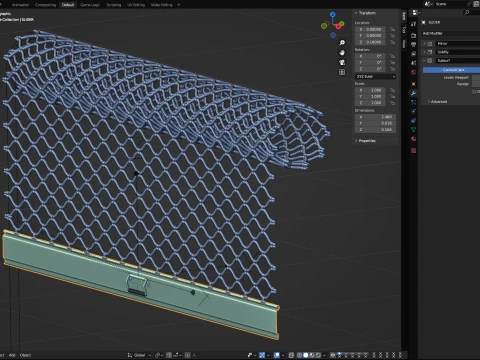Click the blue Z axis on navigation gizmo
This screenshot has width=480, height=360.
[x=333, y=15]
